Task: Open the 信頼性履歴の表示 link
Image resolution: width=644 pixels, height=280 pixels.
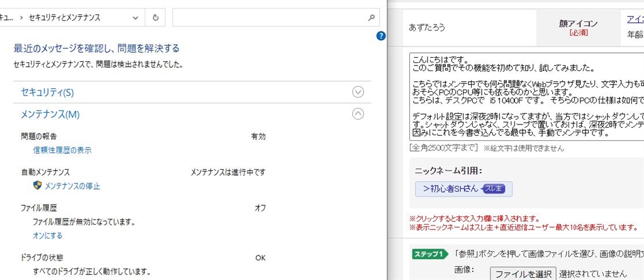Action: (62, 150)
